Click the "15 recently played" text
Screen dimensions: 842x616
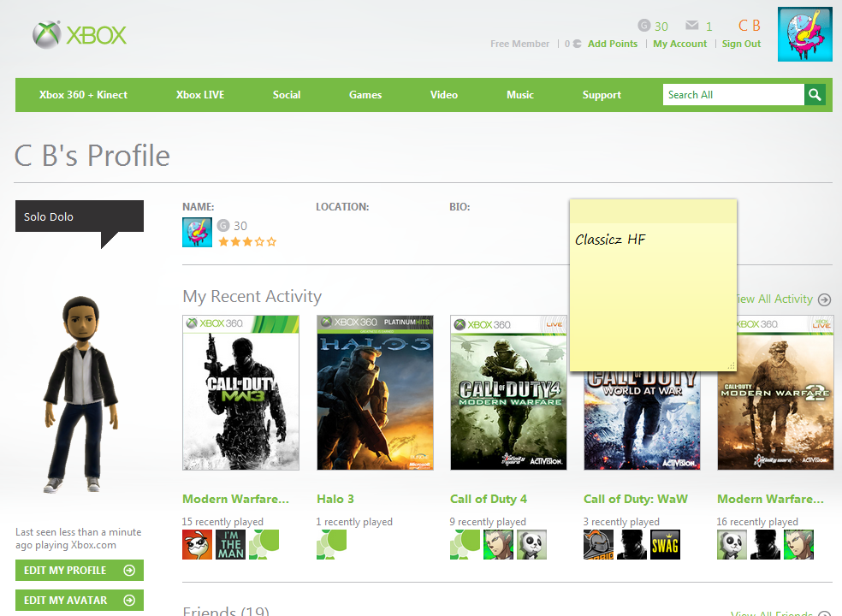click(x=222, y=522)
